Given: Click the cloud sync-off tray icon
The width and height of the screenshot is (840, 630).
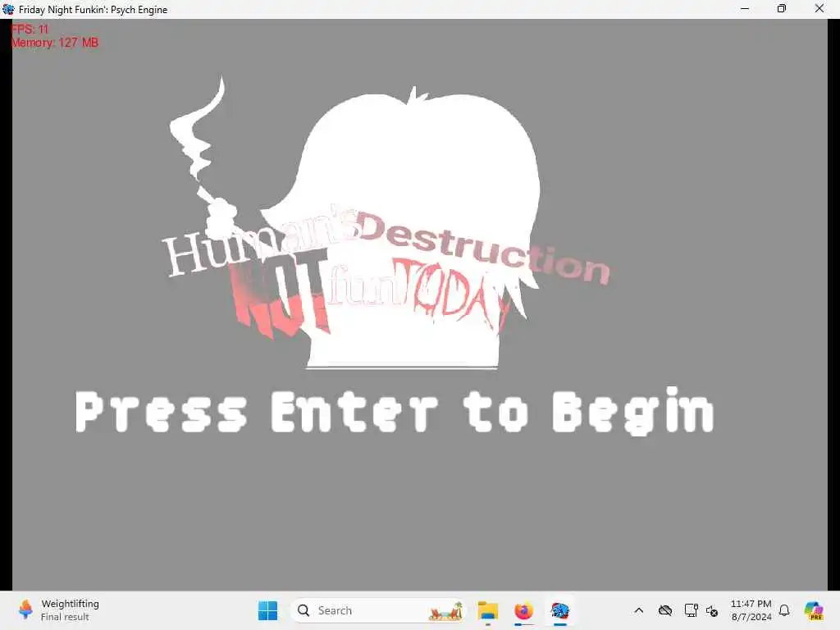Looking at the screenshot, I should click(664, 610).
